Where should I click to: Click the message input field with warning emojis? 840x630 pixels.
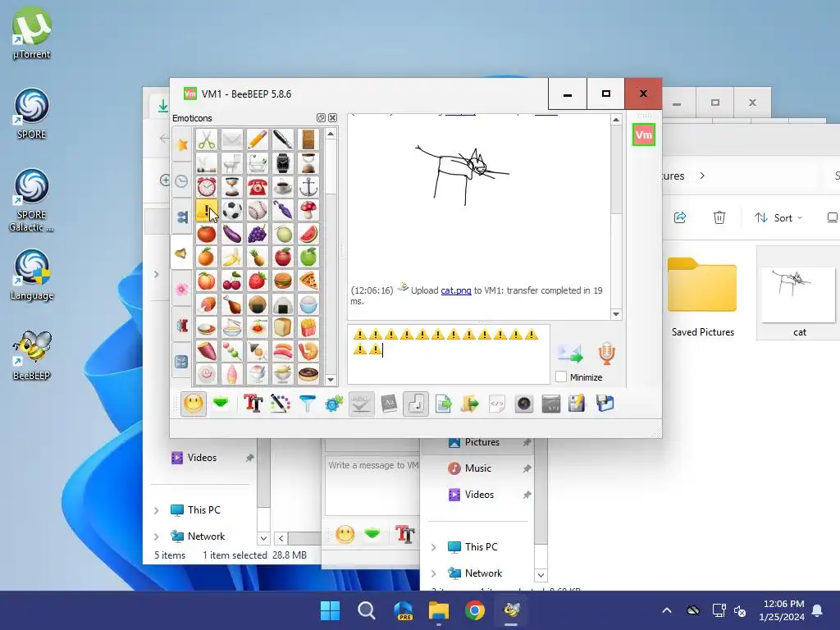[x=449, y=354]
